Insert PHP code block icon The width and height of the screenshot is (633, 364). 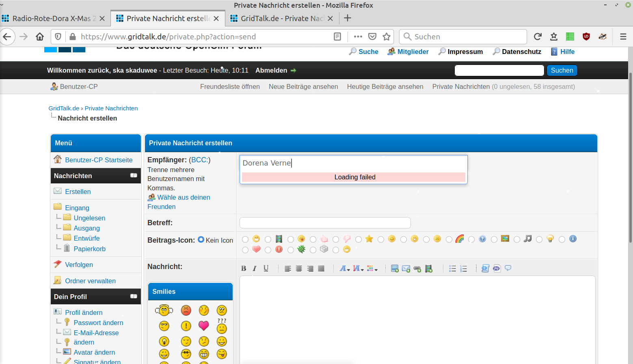497,269
